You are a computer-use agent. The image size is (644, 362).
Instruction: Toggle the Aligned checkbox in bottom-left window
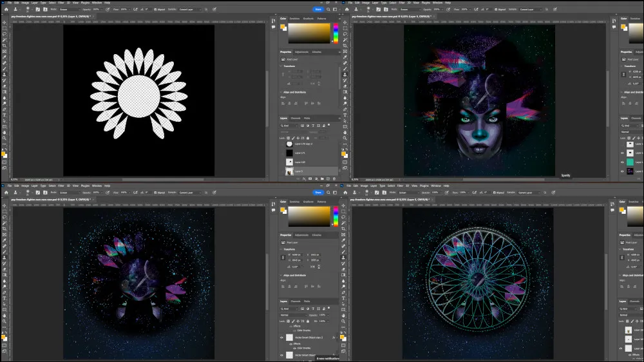155,193
